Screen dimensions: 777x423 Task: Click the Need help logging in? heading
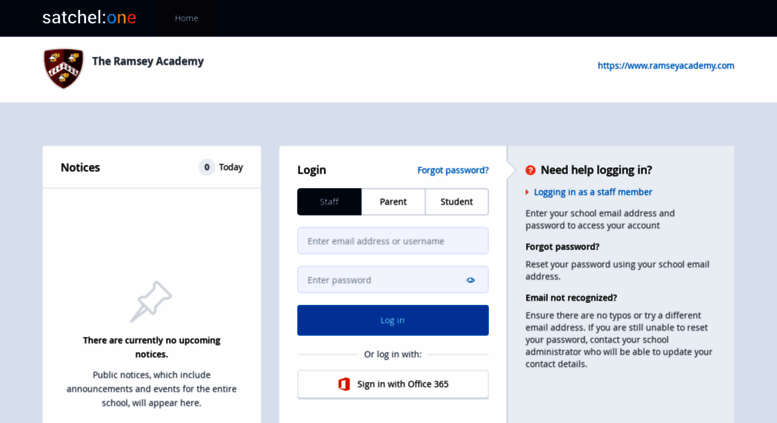coord(596,170)
